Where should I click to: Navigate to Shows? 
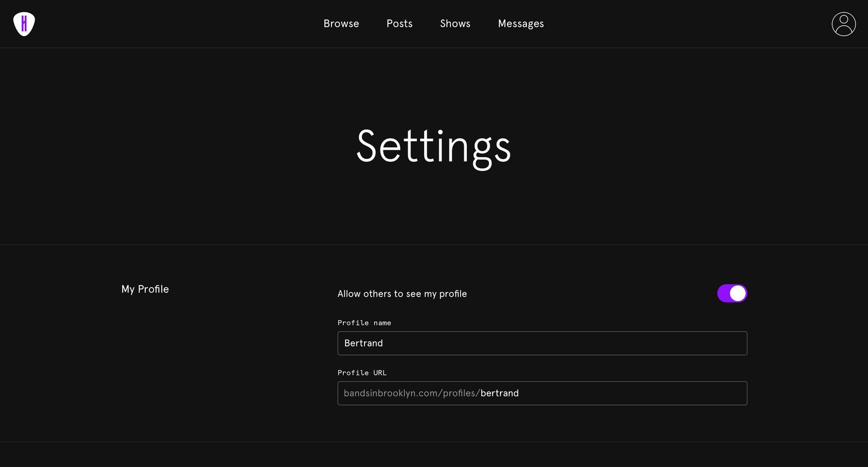[455, 24]
